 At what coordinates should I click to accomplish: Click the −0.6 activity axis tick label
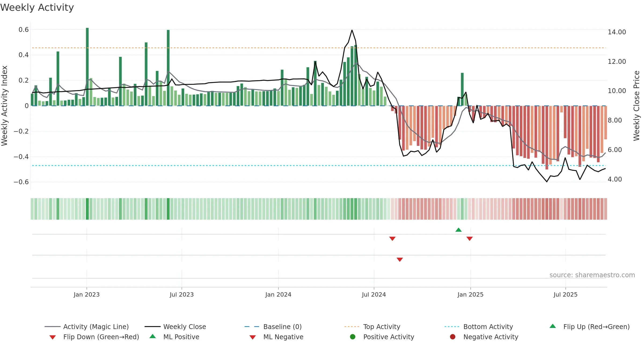coord(21,182)
